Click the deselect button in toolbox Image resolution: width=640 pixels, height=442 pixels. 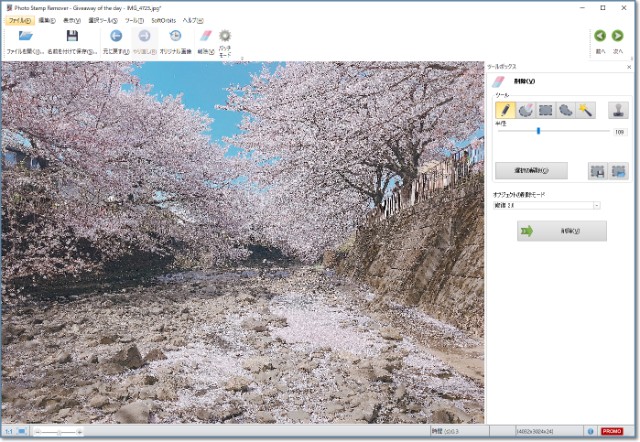point(531,171)
